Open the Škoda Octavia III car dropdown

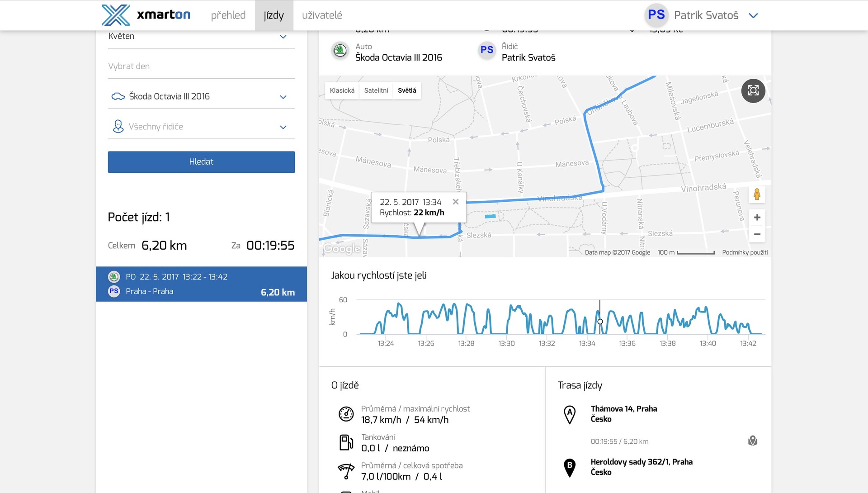[x=201, y=96]
